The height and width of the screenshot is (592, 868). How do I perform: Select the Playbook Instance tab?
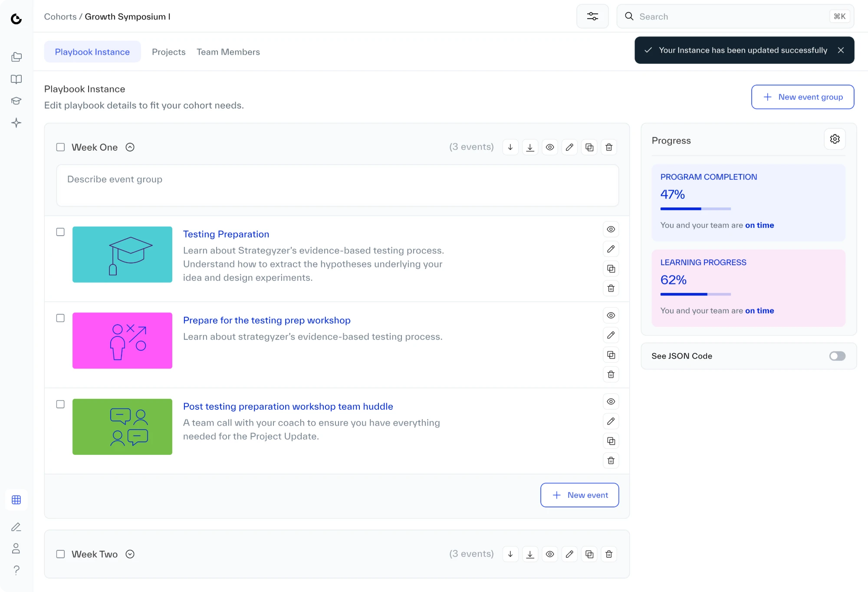[92, 52]
